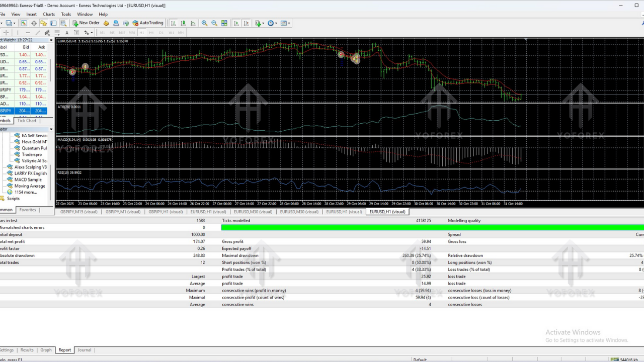Image resolution: width=644 pixels, height=362 pixels.
Task: Click the tile windows icon
Action: (x=224, y=23)
